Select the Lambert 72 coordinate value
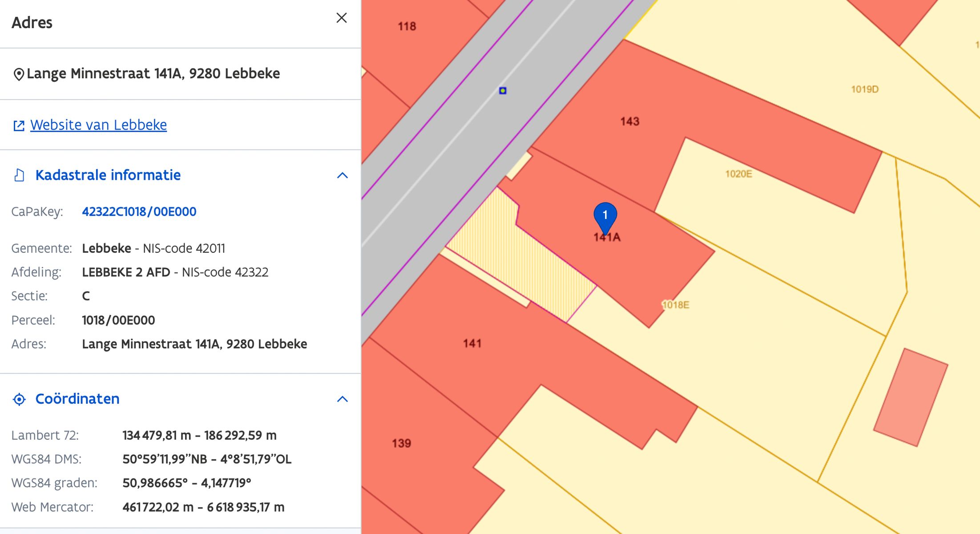The width and height of the screenshot is (980, 534). [x=199, y=435]
